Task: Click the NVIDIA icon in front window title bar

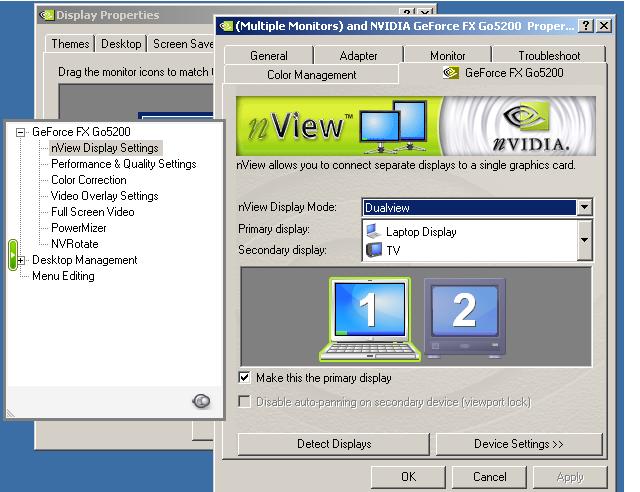Action: pyautogui.click(x=226, y=26)
